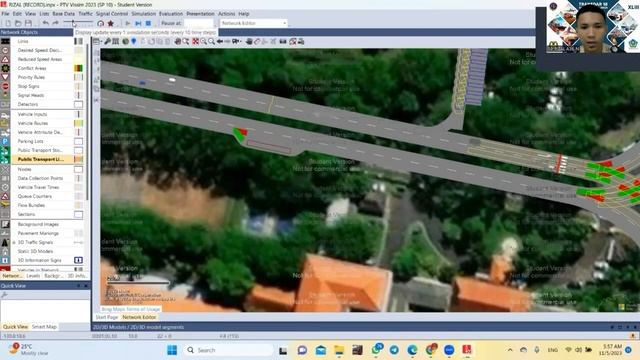Screen dimensions: 640x360
Task: Expand the 3D Traffic Signals row
Action: click(13, 242)
